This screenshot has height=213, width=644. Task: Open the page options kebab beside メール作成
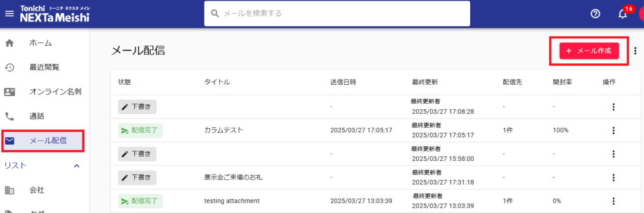pyautogui.click(x=635, y=51)
